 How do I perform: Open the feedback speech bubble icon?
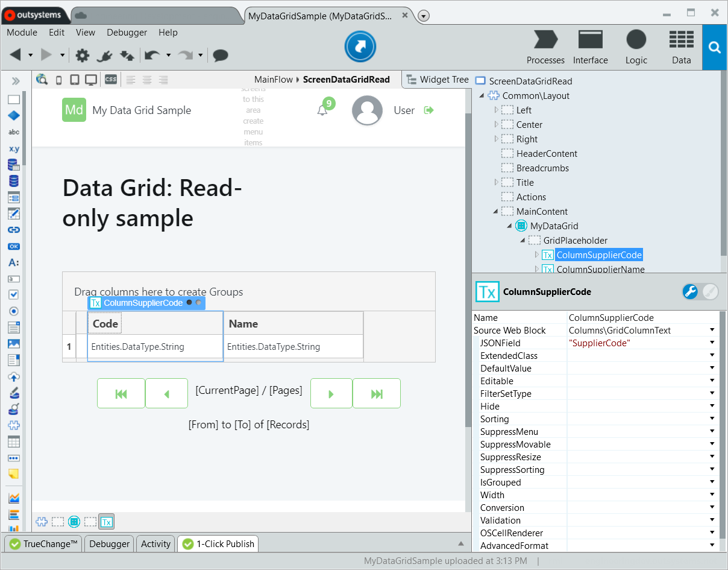point(220,55)
